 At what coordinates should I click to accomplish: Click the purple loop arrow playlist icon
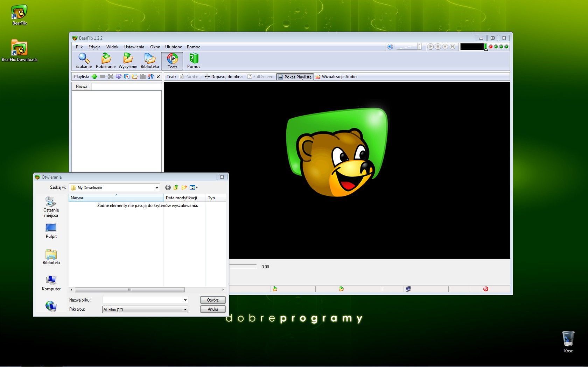pos(119,77)
